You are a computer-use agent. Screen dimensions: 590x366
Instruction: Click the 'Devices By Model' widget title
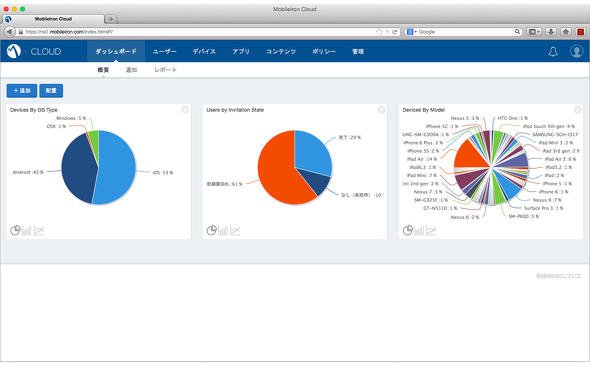tap(424, 110)
